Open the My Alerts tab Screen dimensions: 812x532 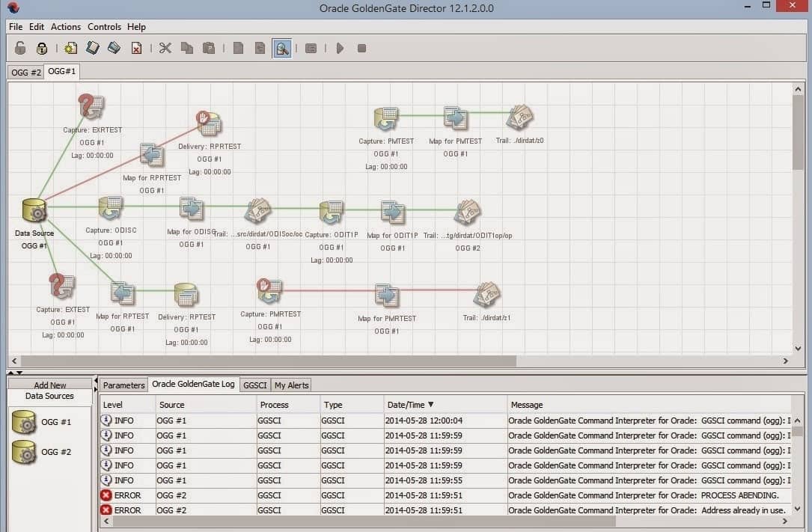pos(290,385)
